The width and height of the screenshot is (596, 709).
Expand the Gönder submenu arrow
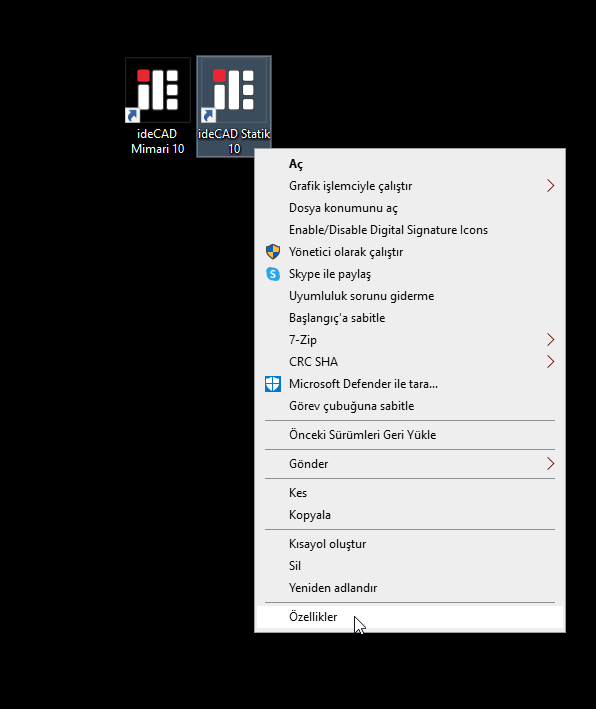click(x=550, y=463)
